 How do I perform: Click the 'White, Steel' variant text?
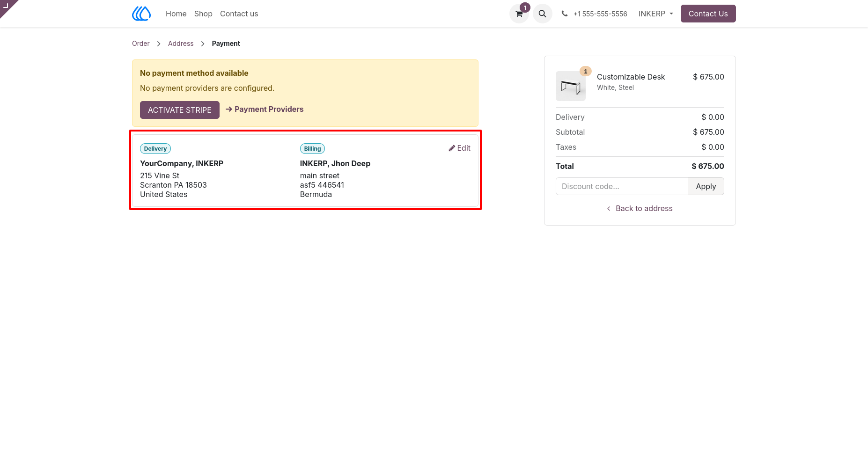615,88
